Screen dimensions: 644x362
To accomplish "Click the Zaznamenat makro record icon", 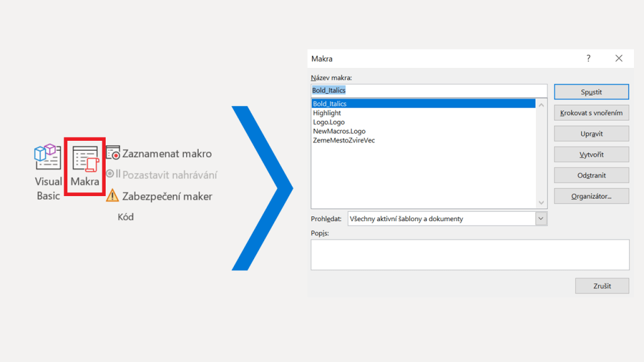I will tap(113, 153).
